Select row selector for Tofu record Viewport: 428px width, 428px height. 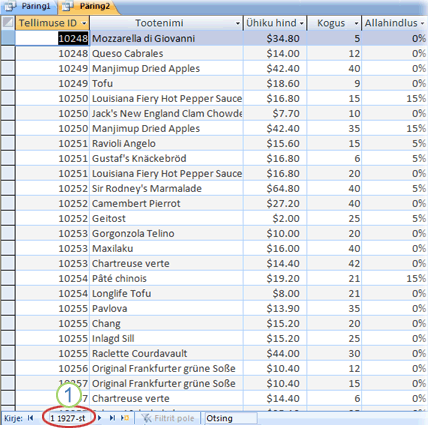8,83
